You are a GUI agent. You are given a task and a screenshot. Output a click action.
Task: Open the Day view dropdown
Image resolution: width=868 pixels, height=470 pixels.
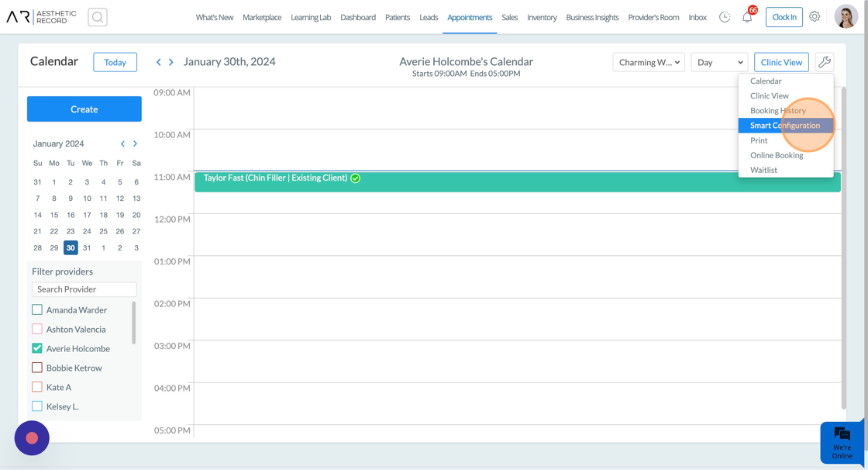point(720,62)
